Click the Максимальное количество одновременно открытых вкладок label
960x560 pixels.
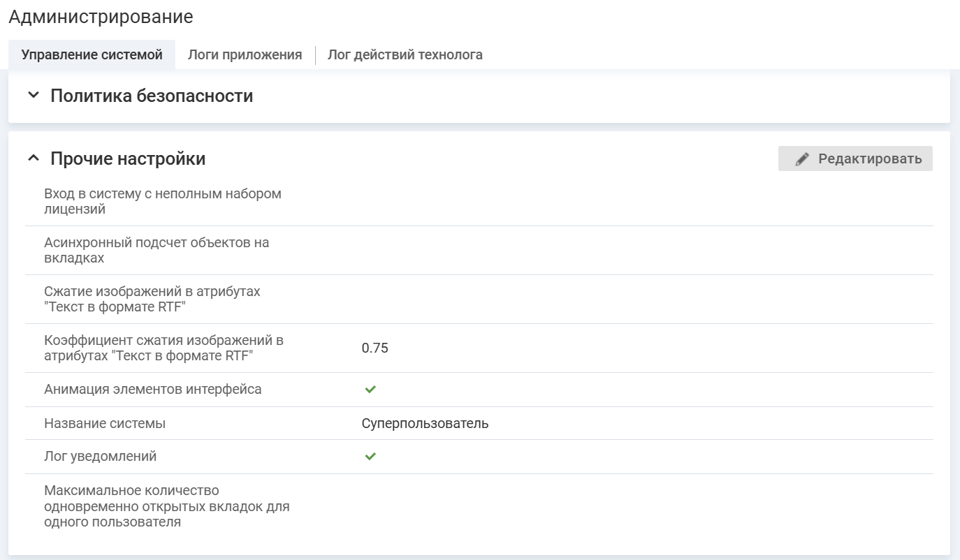coord(166,506)
